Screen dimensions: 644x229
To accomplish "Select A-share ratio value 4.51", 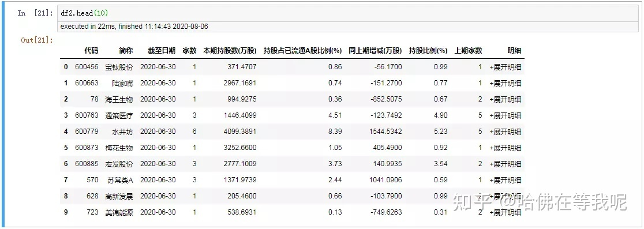I will click(x=335, y=115).
